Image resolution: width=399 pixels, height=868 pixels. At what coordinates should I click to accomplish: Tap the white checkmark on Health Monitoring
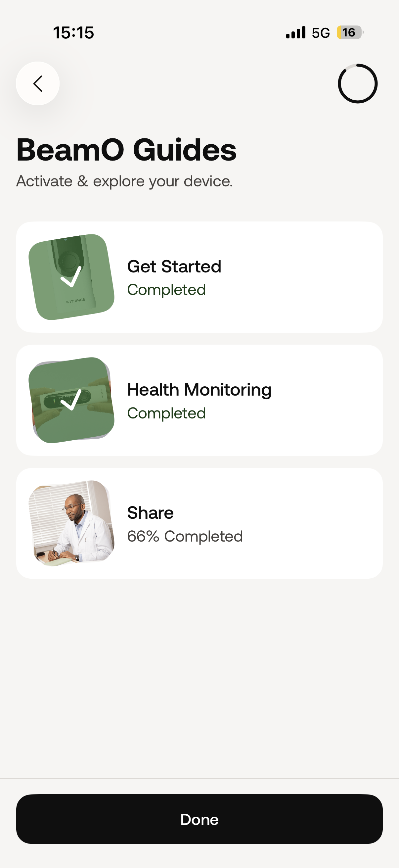71,400
